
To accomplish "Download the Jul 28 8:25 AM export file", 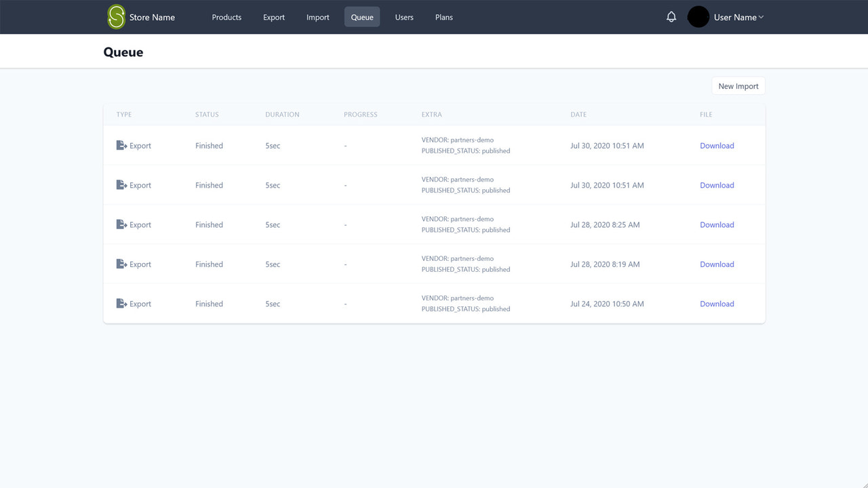I will (717, 224).
